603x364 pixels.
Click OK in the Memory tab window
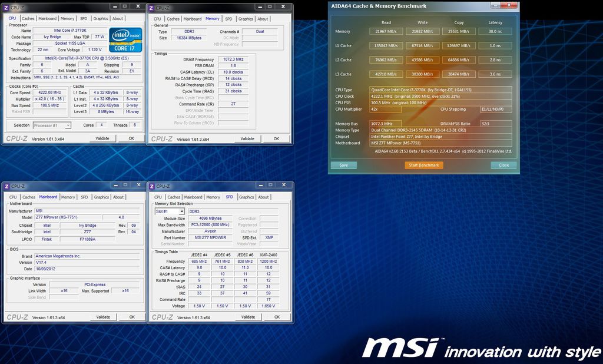click(x=276, y=139)
